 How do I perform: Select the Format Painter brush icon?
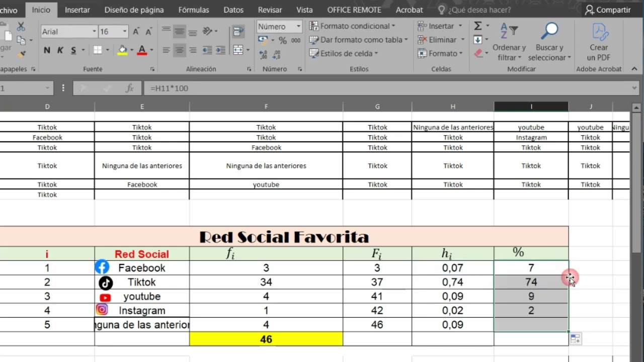point(21,53)
